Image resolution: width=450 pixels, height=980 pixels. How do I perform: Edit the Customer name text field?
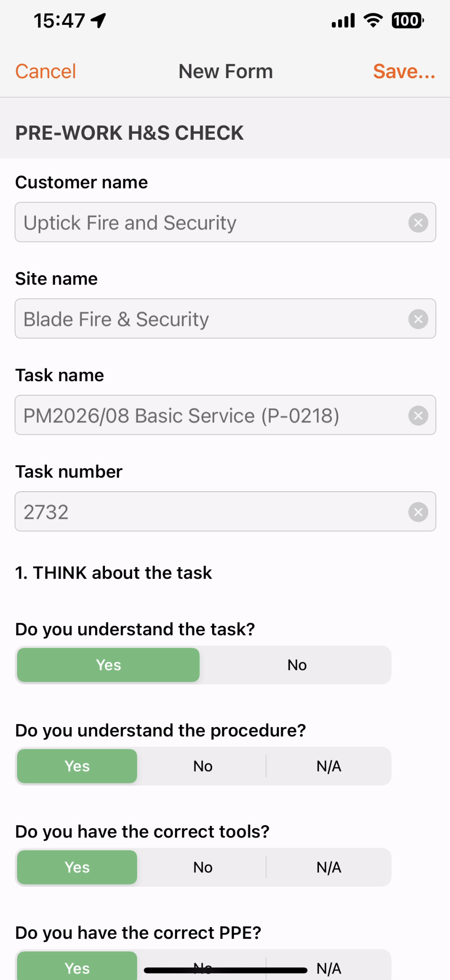point(212,222)
